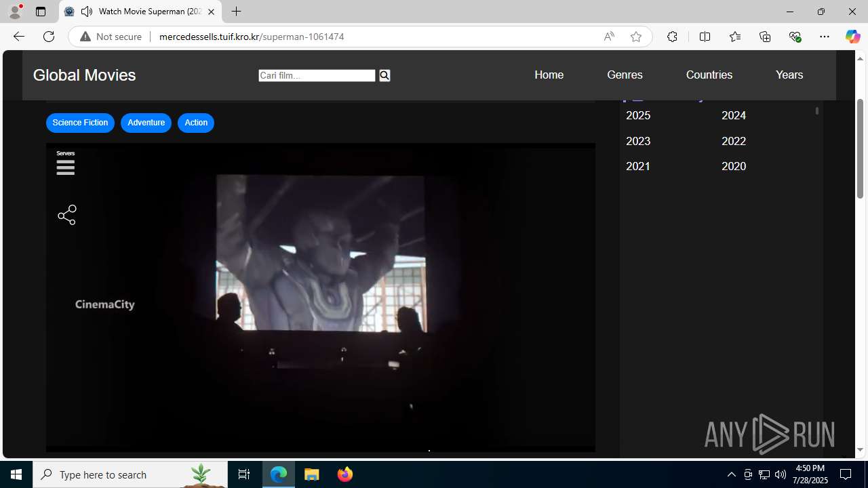Open Task View on the taskbar

click(x=244, y=474)
